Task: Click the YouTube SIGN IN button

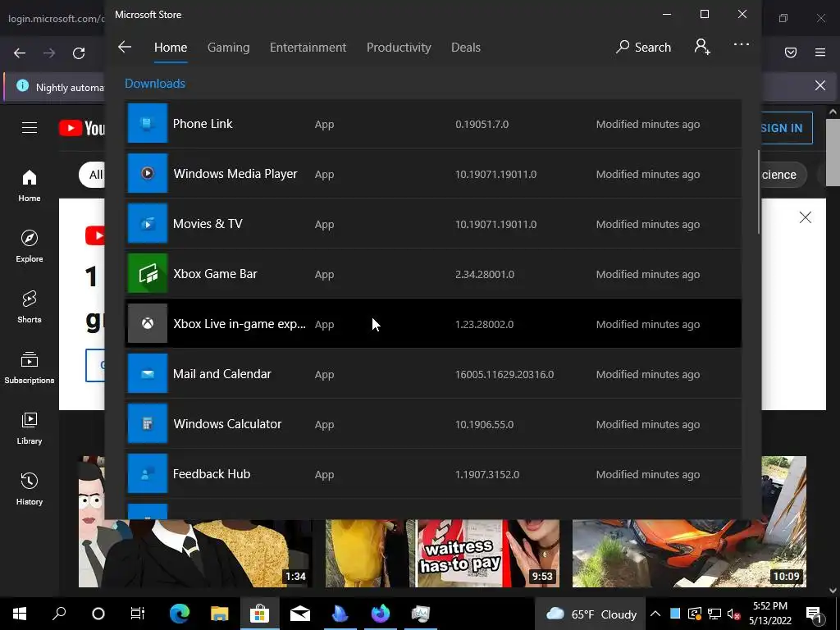Action: [x=786, y=128]
